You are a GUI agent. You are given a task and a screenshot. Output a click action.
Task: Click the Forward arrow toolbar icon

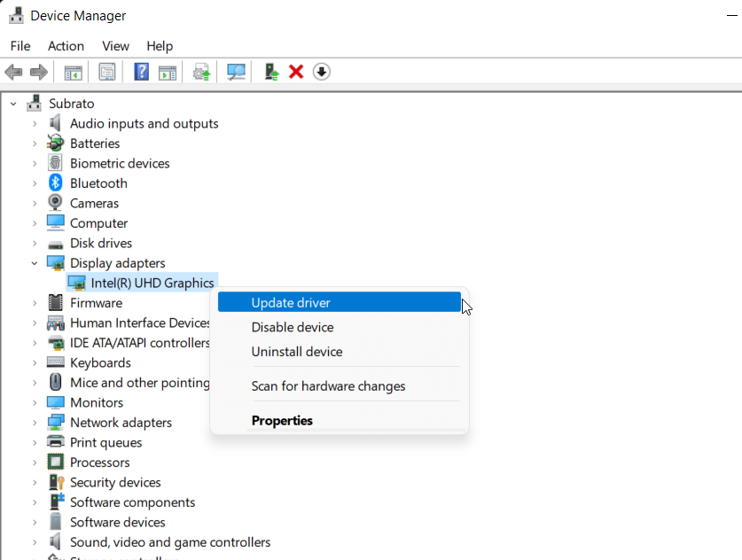coord(39,73)
